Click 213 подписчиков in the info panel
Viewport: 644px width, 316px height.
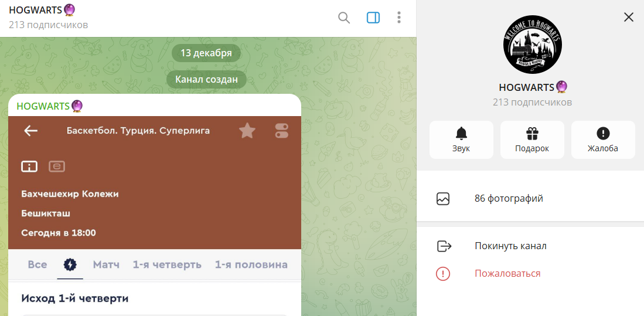532,103
